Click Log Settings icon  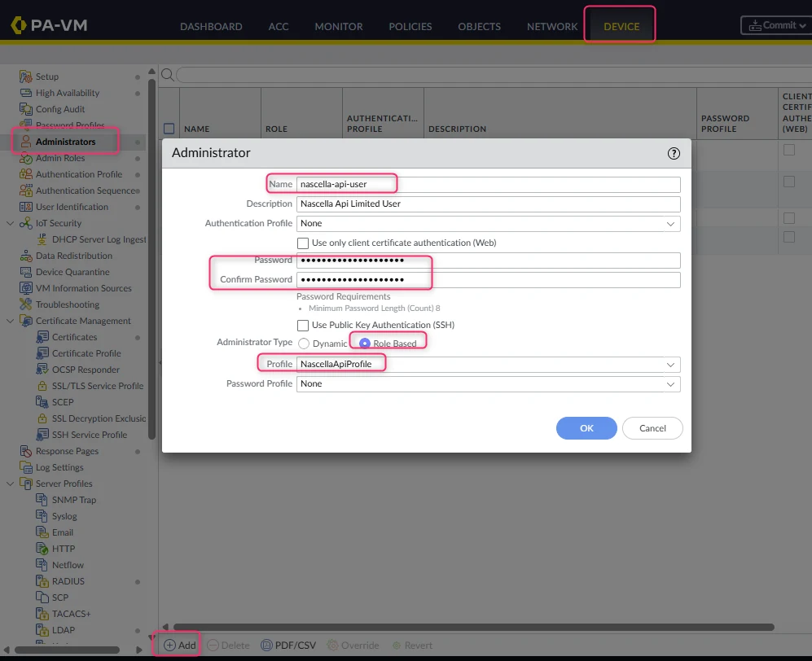pos(25,467)
